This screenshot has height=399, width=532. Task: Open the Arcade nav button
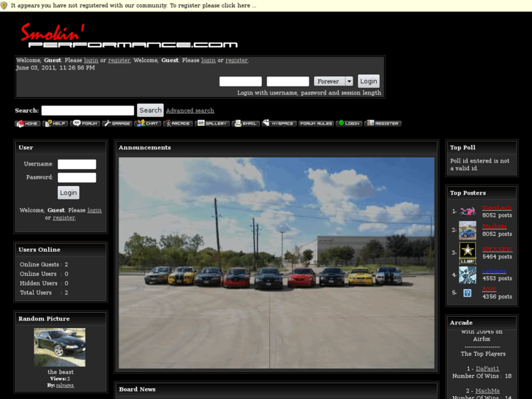[178, 123]
